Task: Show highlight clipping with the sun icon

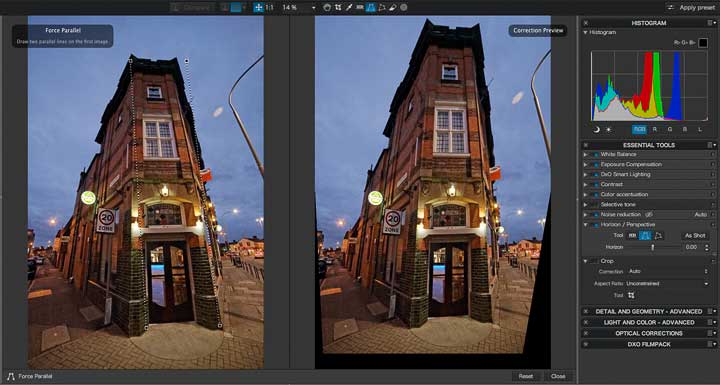Action: (608, 130)
